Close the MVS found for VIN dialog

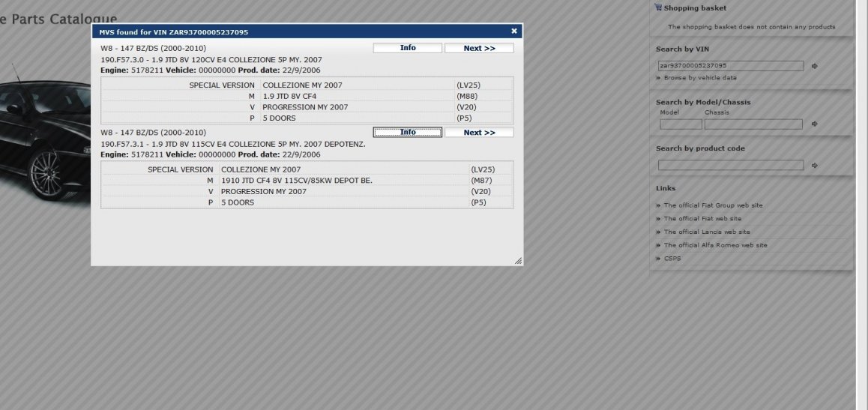[514, 31]
